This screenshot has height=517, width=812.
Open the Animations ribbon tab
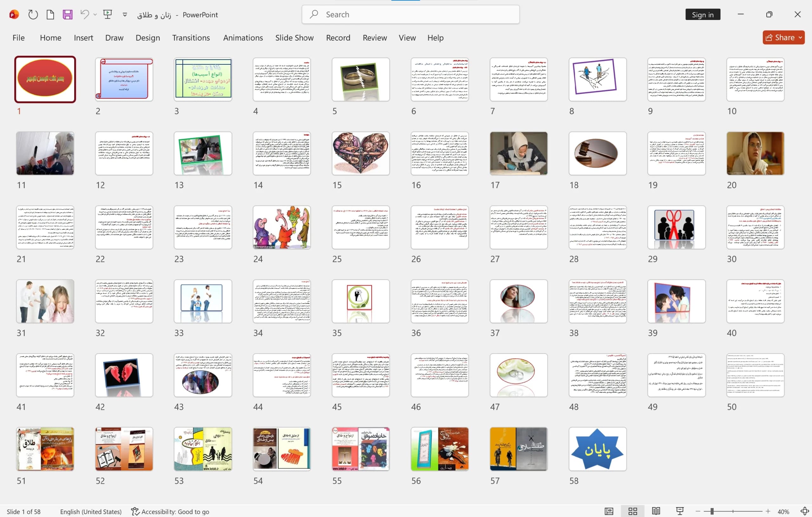coord(243,38)
